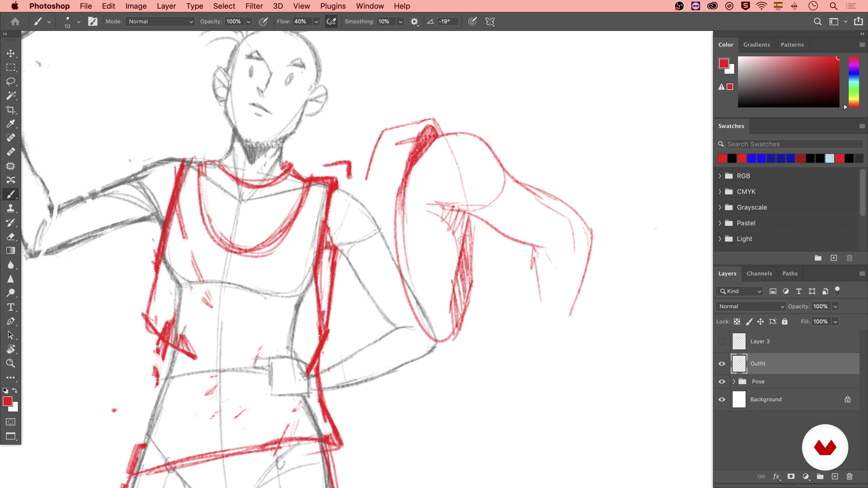Select the Pen tool
The height and width of the screenshot is (488, 868).
pyautogui.click(x=10, y=321)
